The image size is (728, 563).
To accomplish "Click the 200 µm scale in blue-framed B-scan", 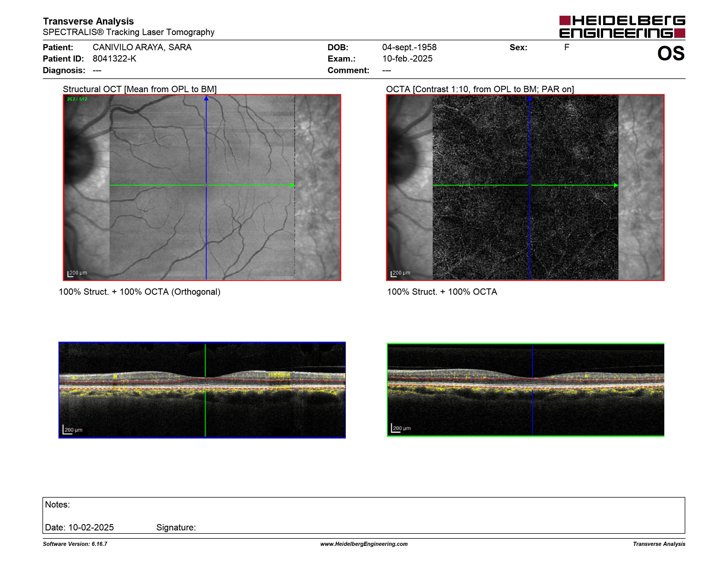I will pyautogui.click(x=73, y=430).
